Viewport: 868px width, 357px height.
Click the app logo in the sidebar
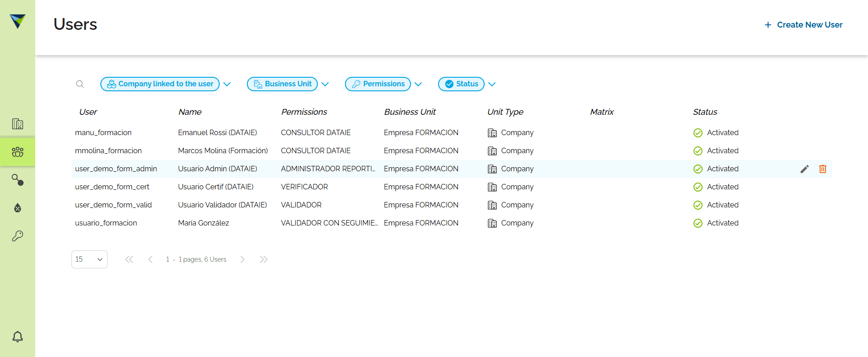[x=18, y=21]
